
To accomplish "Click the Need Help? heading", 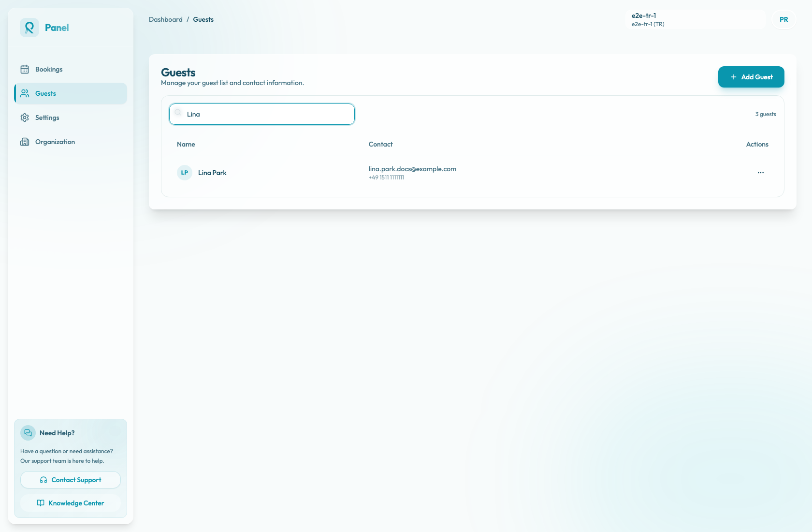I will tap(57, 433).
